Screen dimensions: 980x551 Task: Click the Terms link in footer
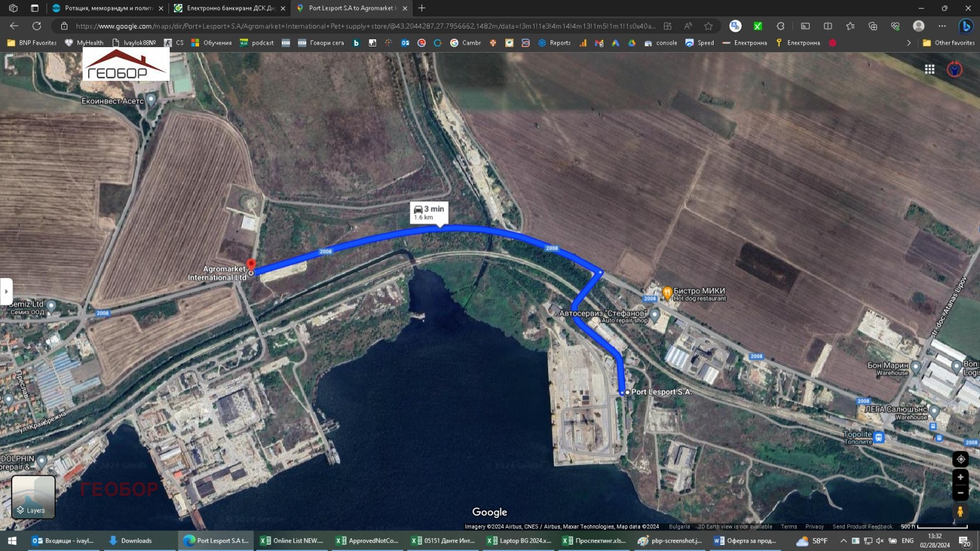[789, 527]
